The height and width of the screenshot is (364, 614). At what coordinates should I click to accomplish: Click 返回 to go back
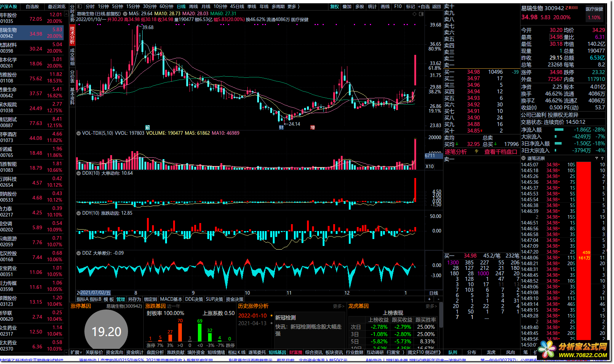(x=436, y=7)
